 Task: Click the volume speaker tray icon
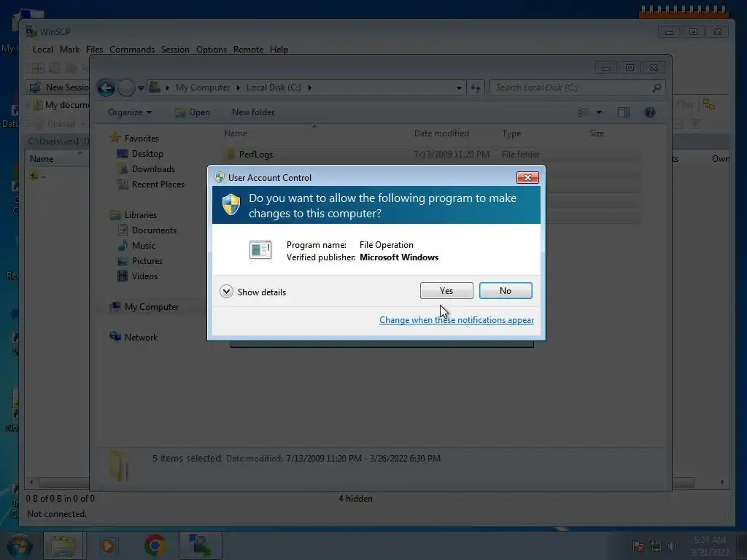click(x=673, y=547)
